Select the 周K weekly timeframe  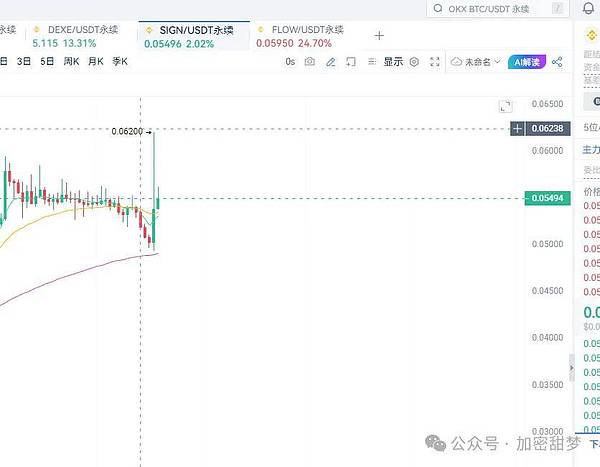71,62
